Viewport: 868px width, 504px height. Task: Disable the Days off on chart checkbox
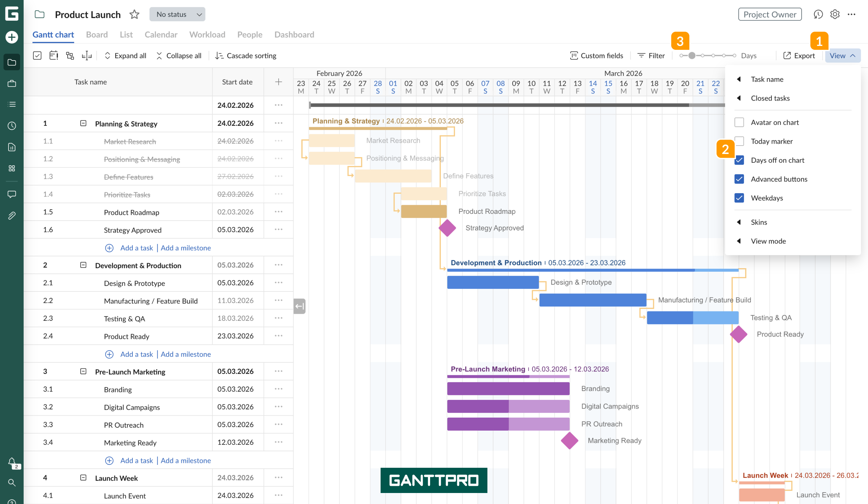(739, 160)
